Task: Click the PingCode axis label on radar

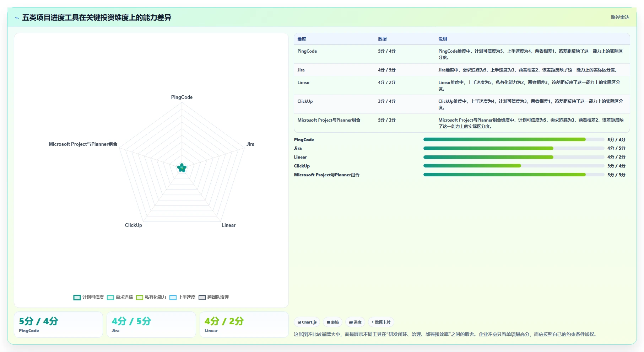Action: 182,97
